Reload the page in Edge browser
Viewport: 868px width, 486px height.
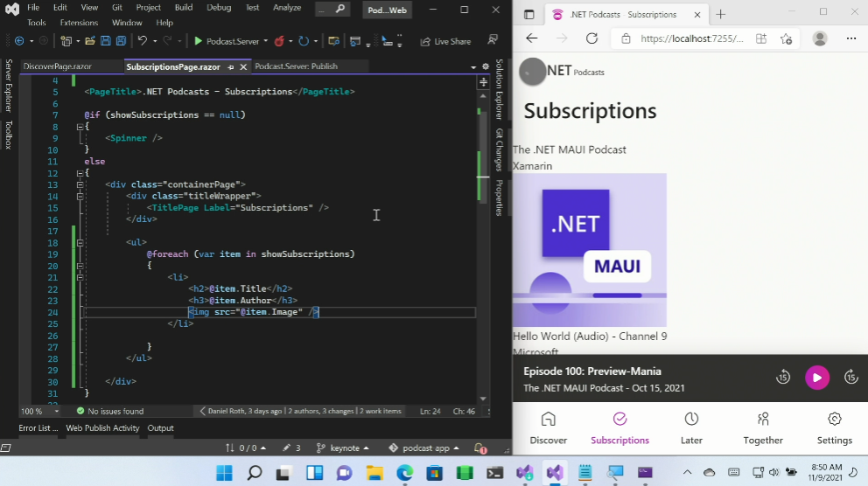click(x=591, y=38)
